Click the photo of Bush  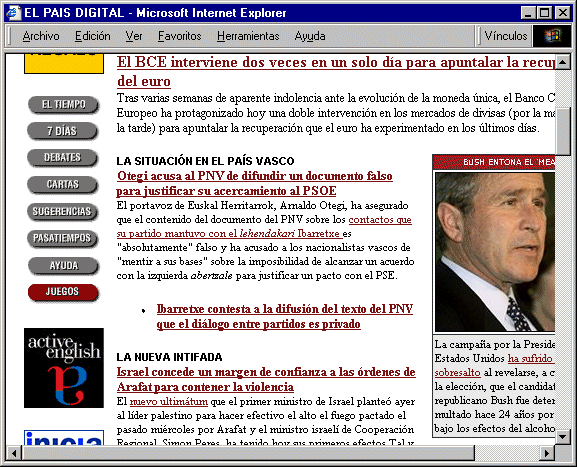[495, 252]
